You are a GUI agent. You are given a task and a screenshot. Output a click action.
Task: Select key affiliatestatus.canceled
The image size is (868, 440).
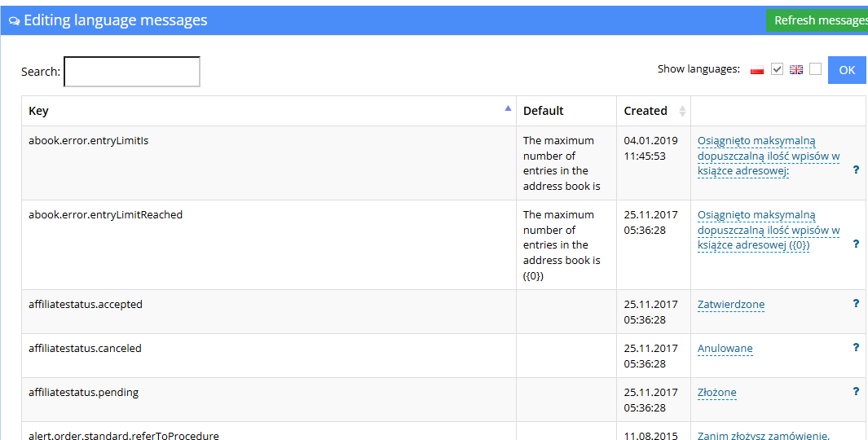86,349
